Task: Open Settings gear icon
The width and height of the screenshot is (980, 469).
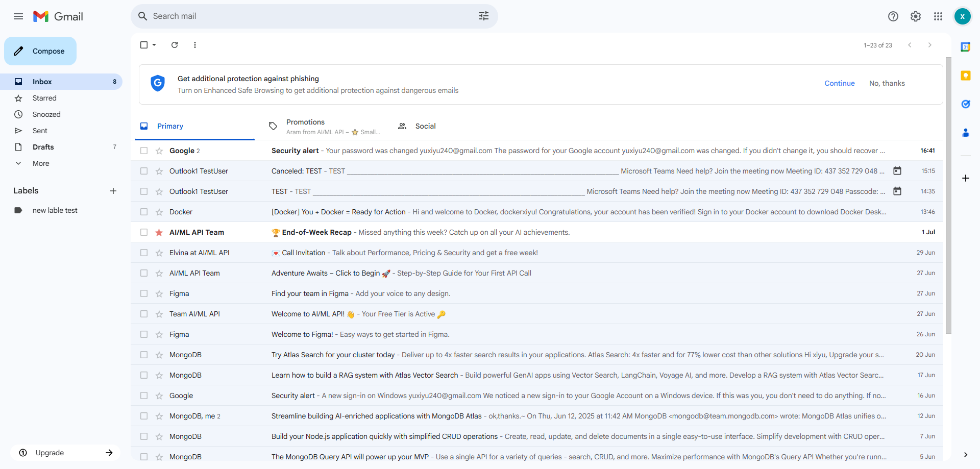Action: pyautogui.click(x=916, y=16)
